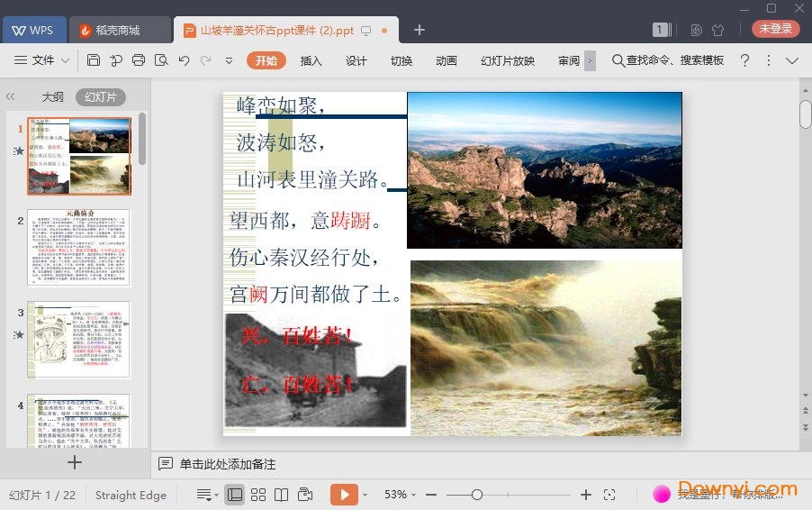Image resolution: width=812 pixels, height=510 pixels.
Task: Open Print Preview icon
Action: coord(161,60)
